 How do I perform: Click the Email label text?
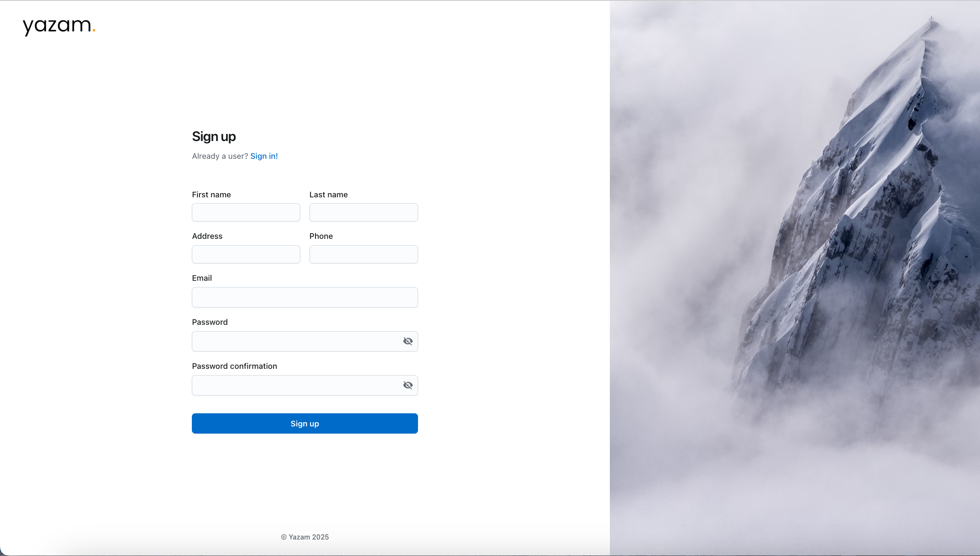coord(202,278)
